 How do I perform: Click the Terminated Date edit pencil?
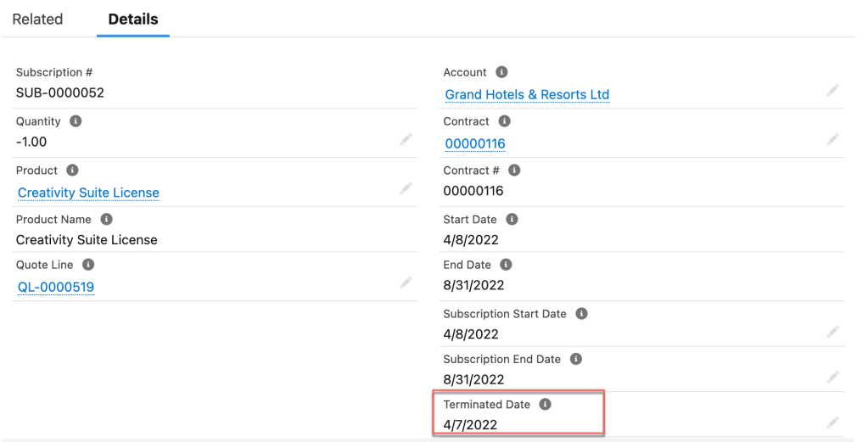point(833,422)
